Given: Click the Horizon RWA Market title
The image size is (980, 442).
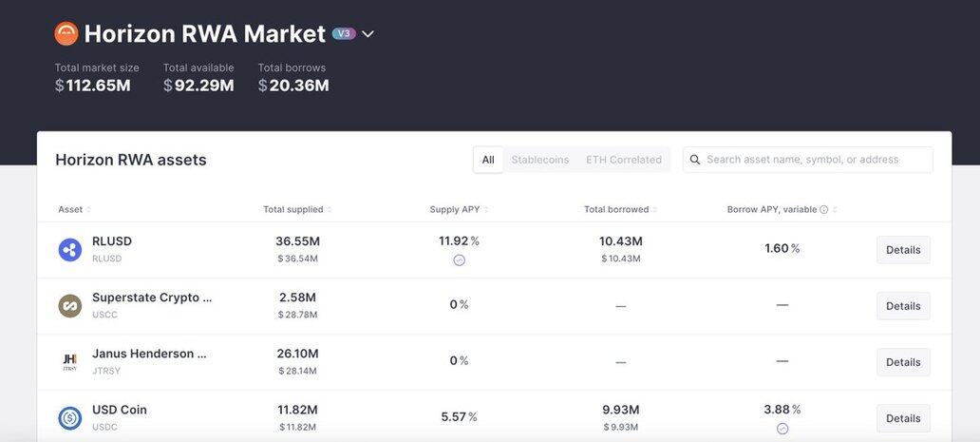Looking at the screenshot, I should click(x=205, y=34).
